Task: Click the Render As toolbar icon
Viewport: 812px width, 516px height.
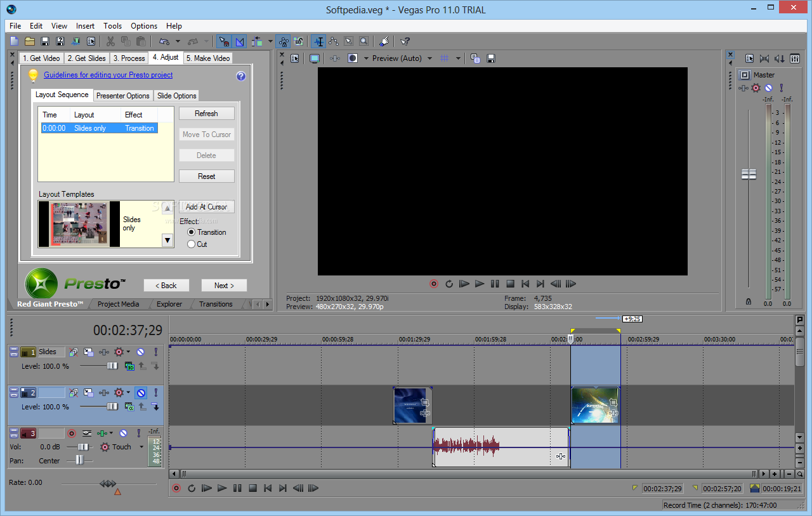Action: 75,41
